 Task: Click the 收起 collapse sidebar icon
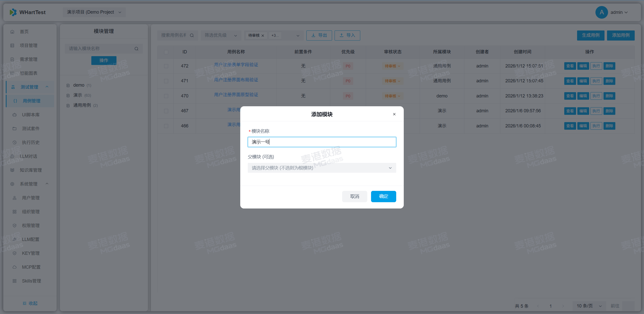click(x=24, y=303)
